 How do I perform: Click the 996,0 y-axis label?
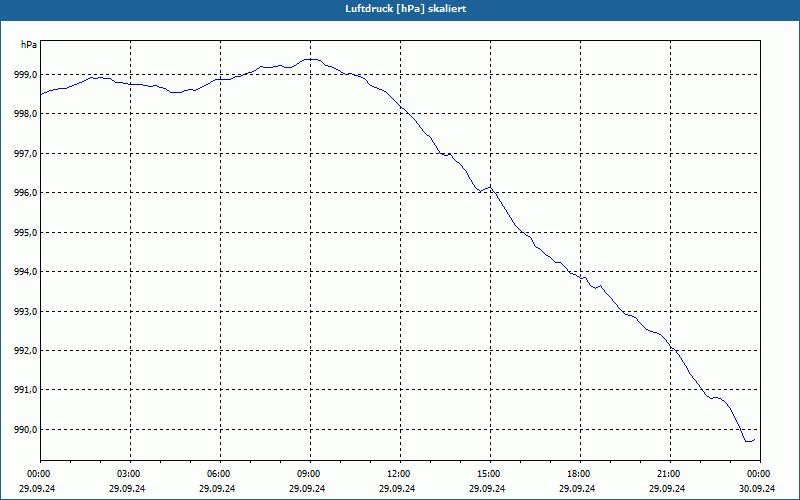[x=26, y=193]
